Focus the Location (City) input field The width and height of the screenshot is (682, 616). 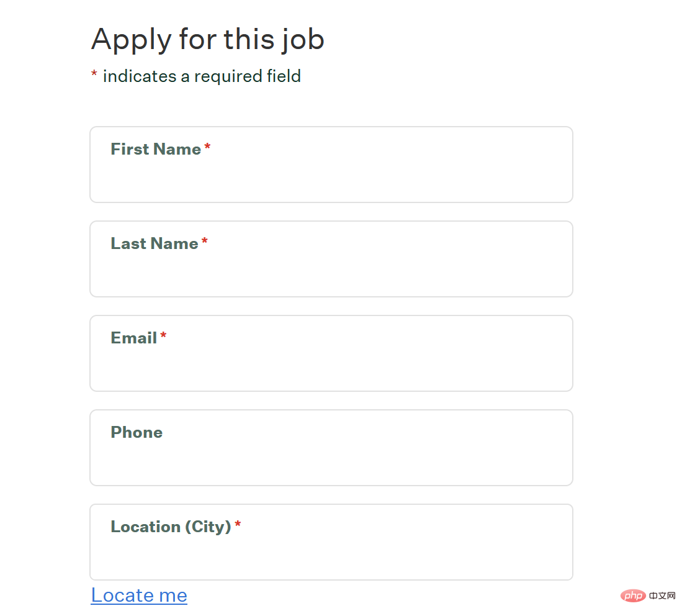331,556
